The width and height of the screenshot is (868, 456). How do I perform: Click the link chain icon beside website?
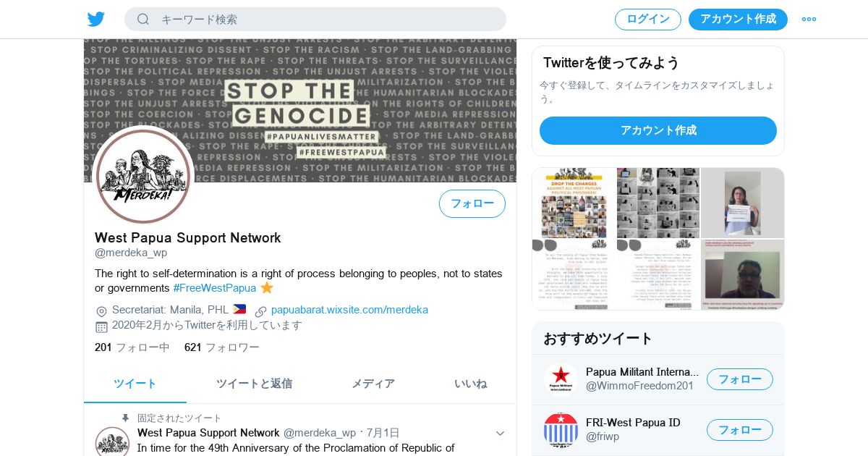point(261,311)
